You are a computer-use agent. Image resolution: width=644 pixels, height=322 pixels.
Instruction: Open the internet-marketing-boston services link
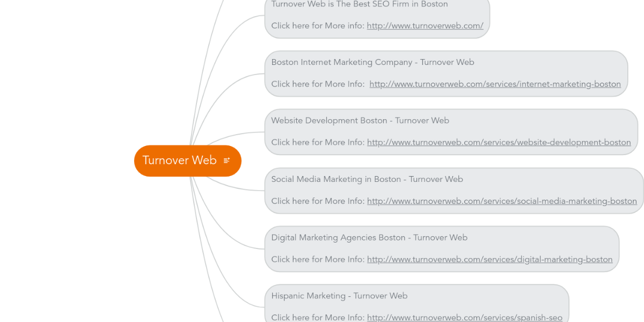click(x=495, y=84)
